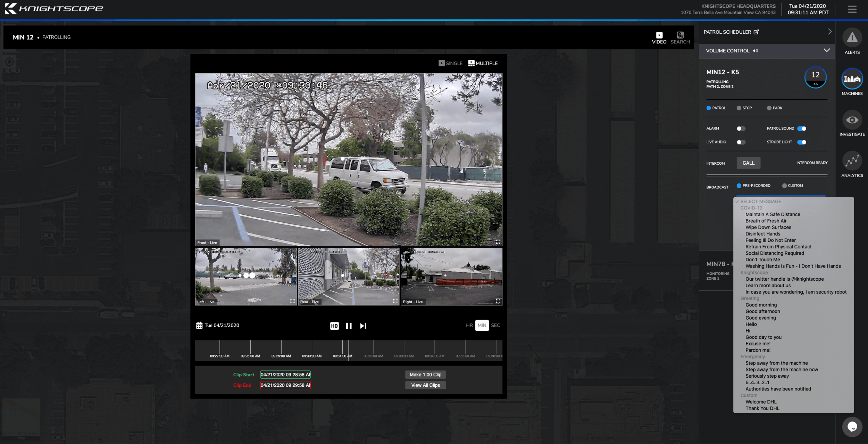Toggle the Alarm switch

(741, 129)
